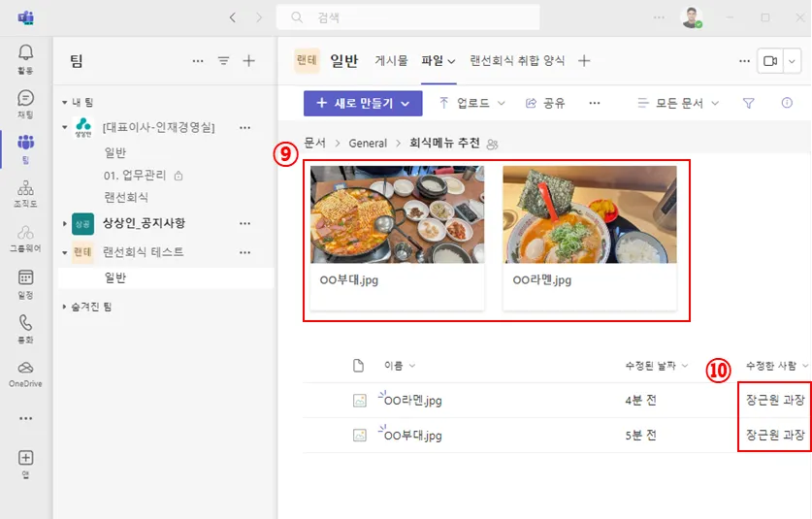Collapse the 랜선회식 테스트 team
Screen dimensions: 812x519
pyautogui.click(x=65, y=253)
